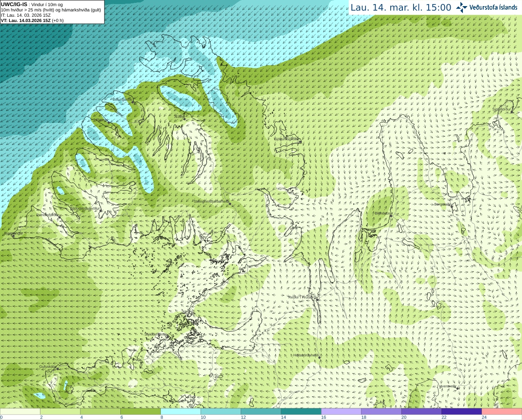Pick the 16–18 m/s lavender legend swatch
The height and width of the screenshot is (420, 522).
point(341,411)
